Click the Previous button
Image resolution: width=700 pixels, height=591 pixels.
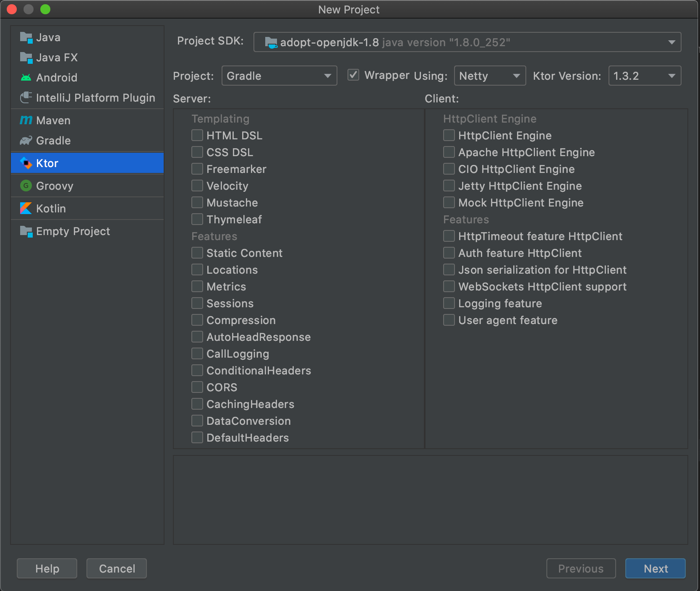tap(581, 568)
